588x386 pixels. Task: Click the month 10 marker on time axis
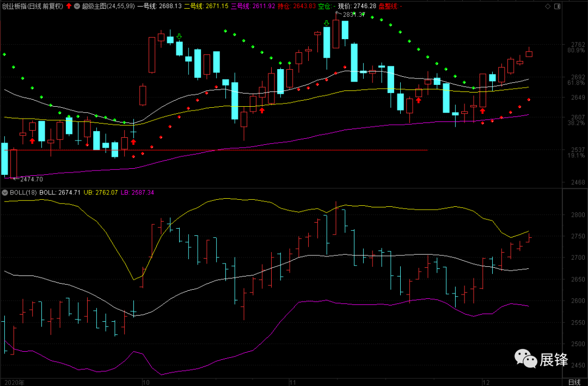coord(146,383)
